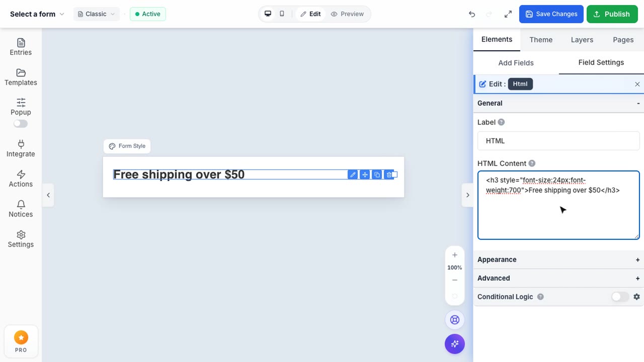Open the Select a form dropdown

[37, 14]
